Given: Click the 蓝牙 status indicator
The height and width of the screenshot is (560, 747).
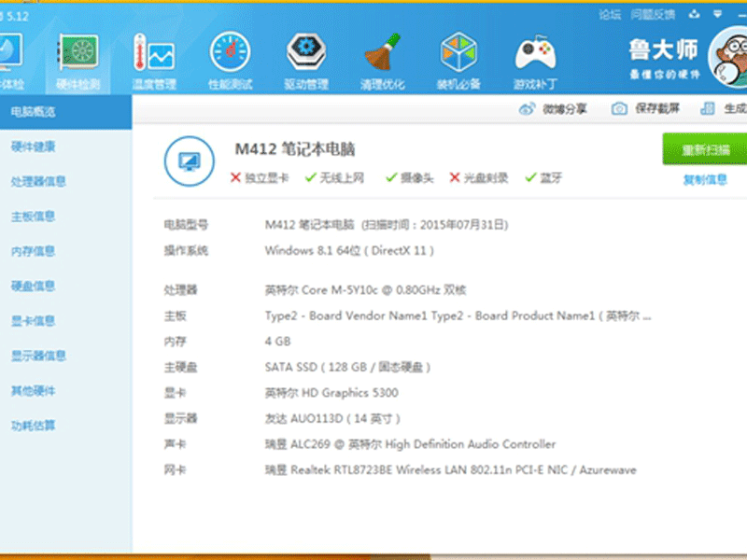Looking at the screenshot, I should [543, 178].
